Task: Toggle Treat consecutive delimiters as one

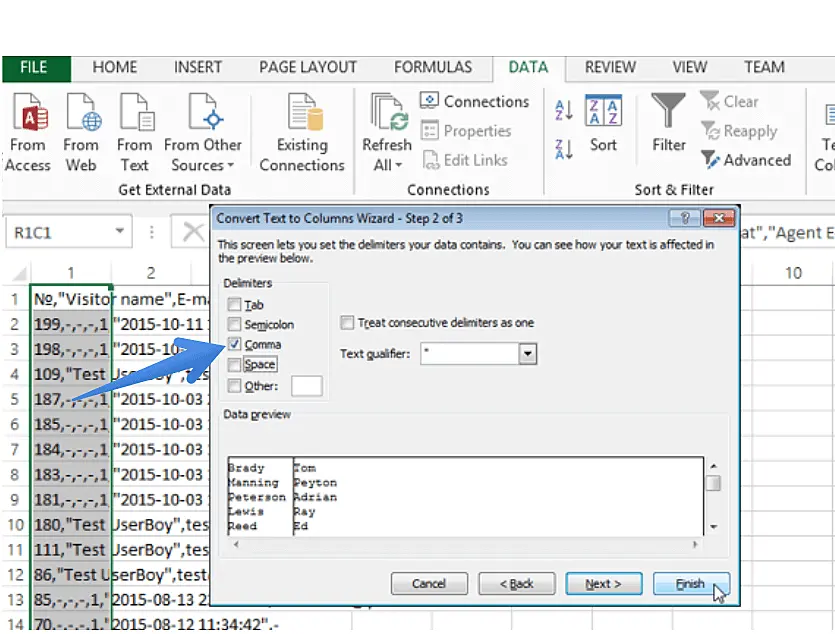Action: pyautogui.click(x=347, y=323)
